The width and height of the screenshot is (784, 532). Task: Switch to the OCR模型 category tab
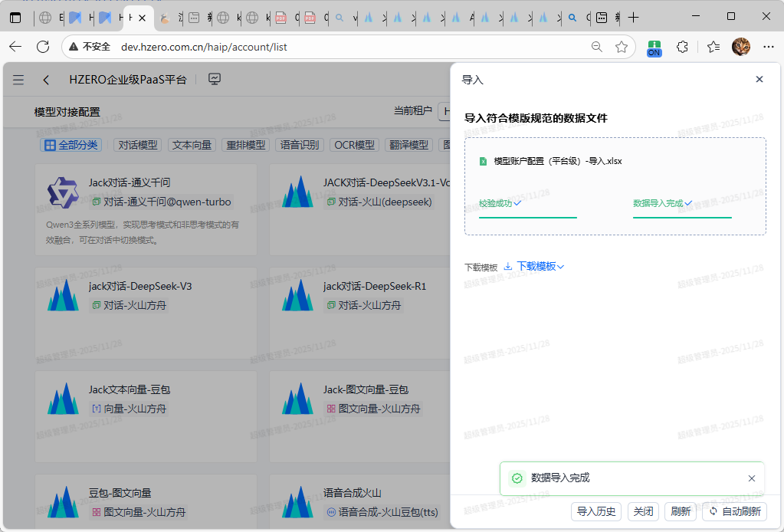coord(355,145)
